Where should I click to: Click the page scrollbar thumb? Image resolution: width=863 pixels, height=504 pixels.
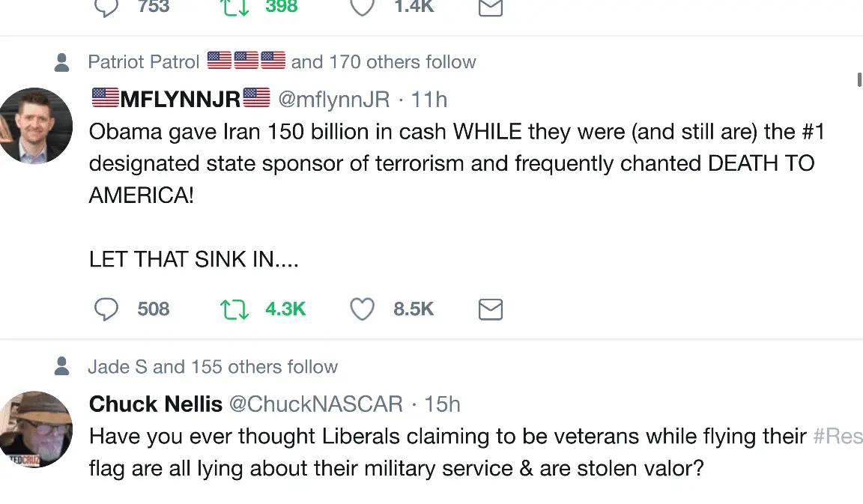coord(859,79)
